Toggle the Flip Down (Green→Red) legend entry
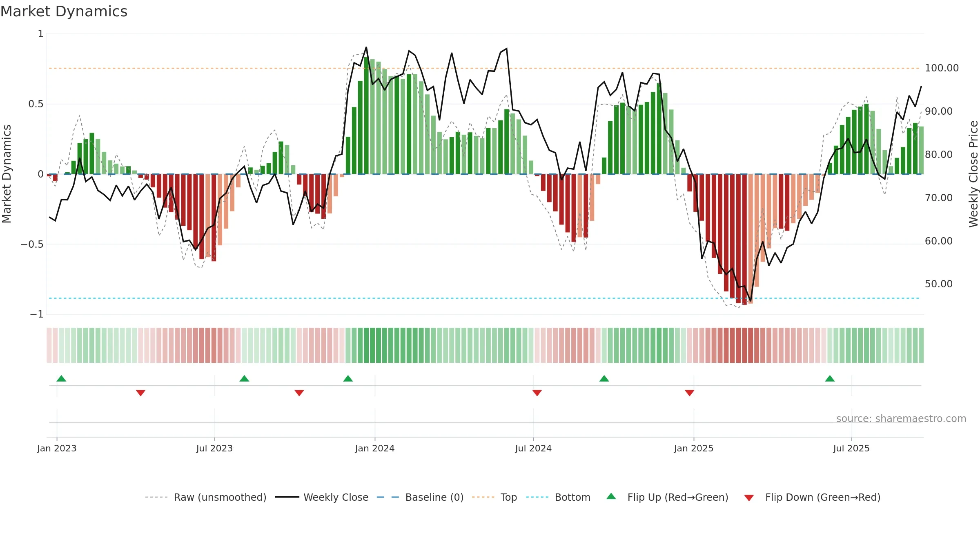Viewport: 980px width, 551px height. (812, 497)
